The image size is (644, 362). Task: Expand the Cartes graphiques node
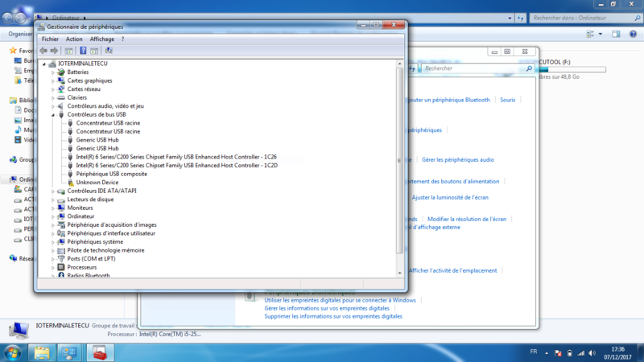tap(53, 81)
